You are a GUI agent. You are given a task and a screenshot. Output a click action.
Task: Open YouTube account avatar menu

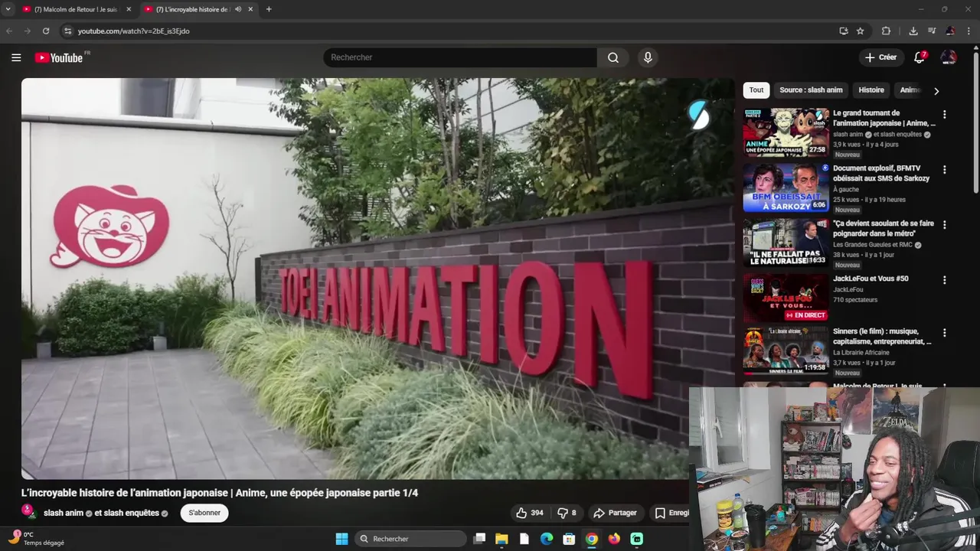click(x=949, y=57)
